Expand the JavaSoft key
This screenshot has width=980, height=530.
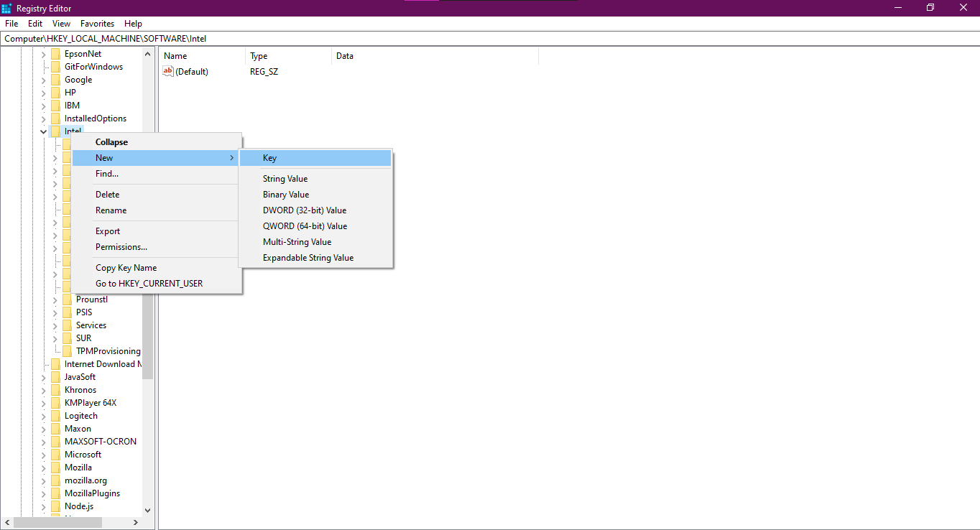click(43, 376)
